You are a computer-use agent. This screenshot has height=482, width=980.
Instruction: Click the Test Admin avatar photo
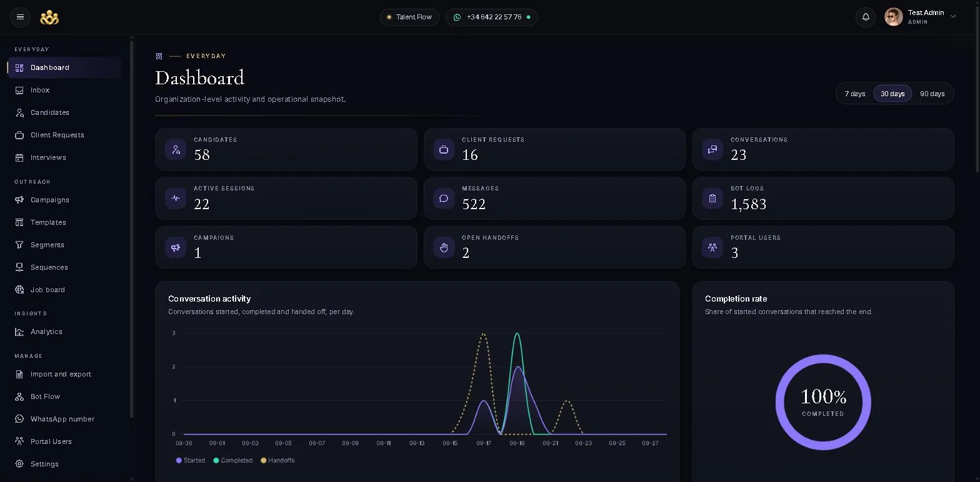click(x=893, y=17)
